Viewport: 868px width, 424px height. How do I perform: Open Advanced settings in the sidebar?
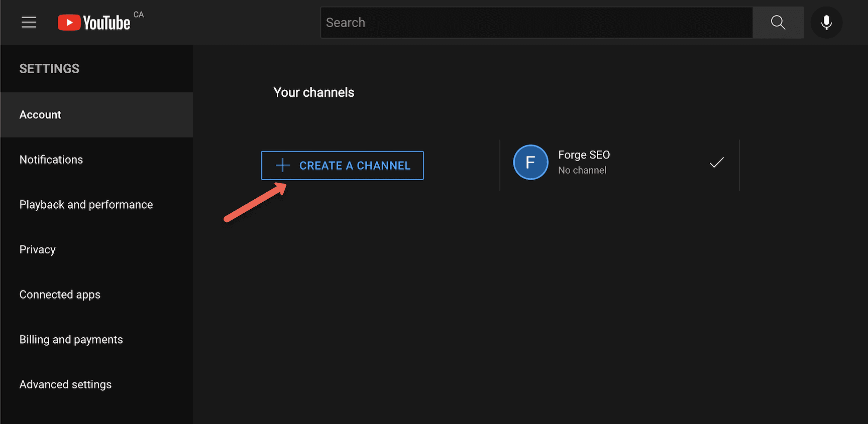click(65, 384)
